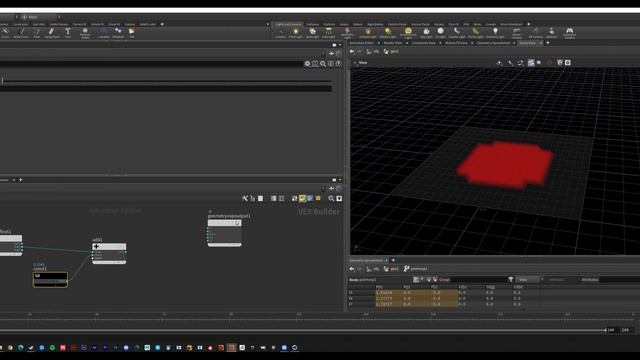Select the File shelf tool
Image resolution: width=640 pixels, height=360 pixels.
(x=131, y=33)
